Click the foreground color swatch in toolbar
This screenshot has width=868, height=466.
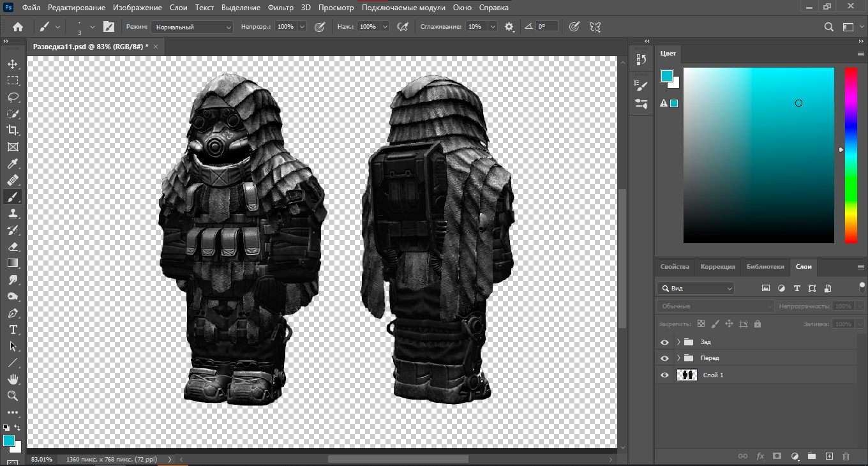[x=9, y=440]
